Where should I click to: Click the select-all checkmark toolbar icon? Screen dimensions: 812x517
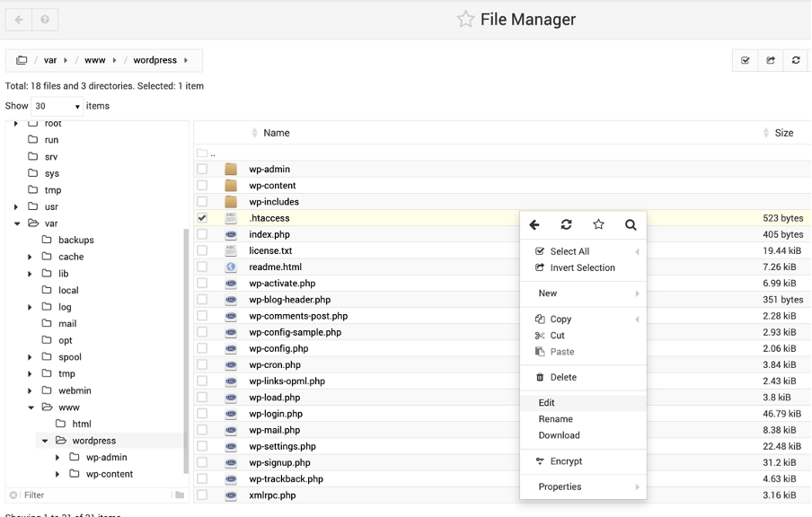[x=746, y=60]
